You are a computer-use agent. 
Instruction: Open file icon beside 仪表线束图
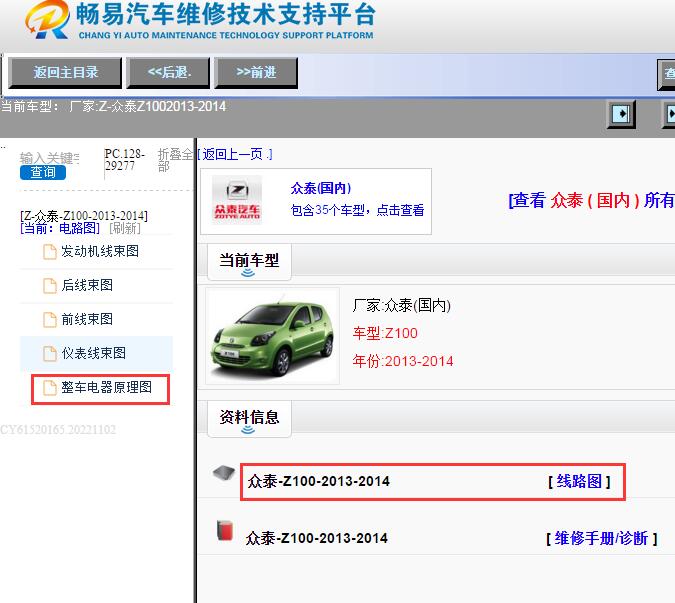point(50,354)
